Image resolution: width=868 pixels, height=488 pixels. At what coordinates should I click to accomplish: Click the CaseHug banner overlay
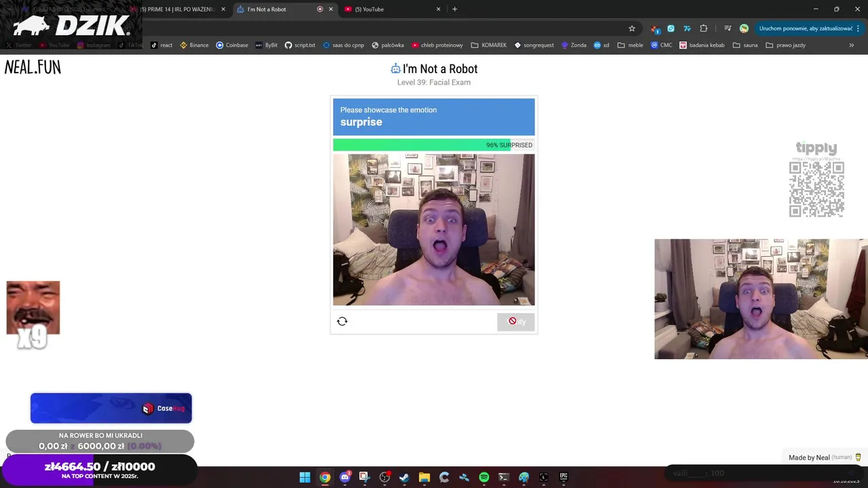(x=111, y=408)
